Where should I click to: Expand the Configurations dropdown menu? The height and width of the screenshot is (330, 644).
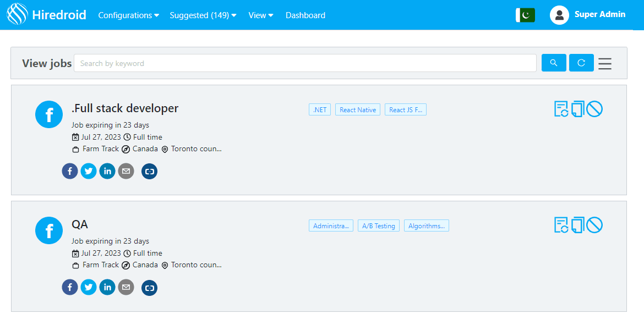[128, 15]
